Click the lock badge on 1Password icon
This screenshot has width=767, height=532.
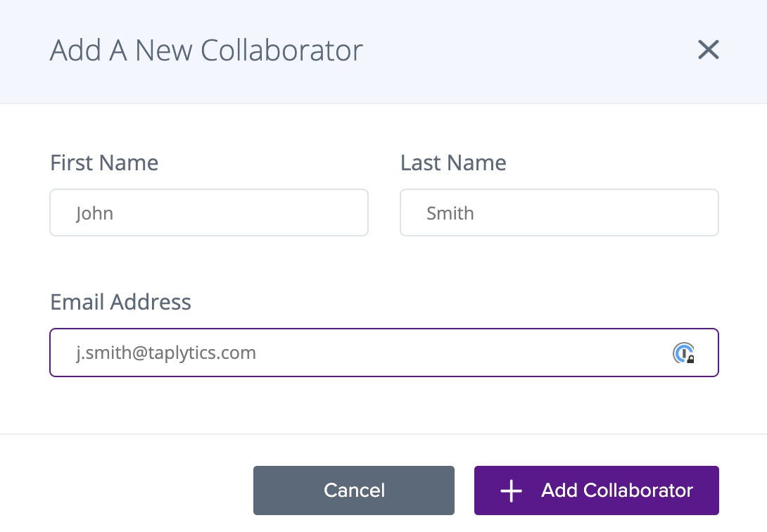pos(690,359)
